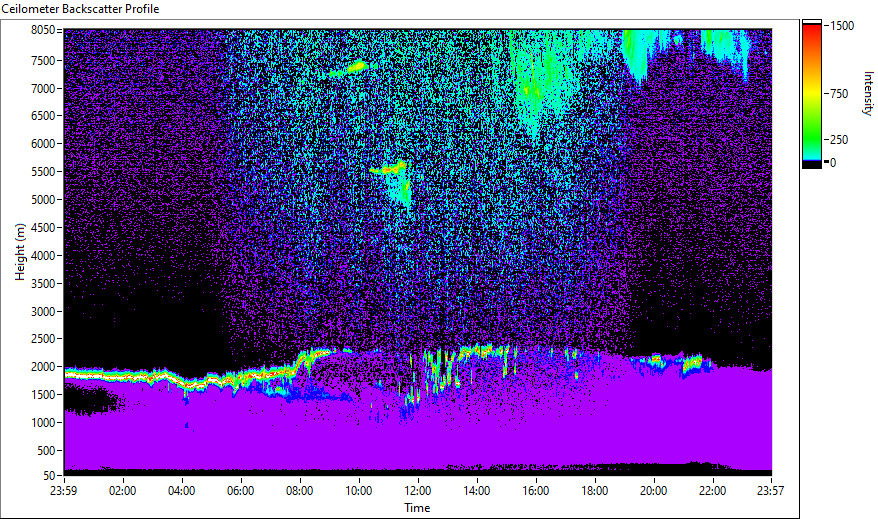Click the 08:00 time tick label

pos(300,491)
